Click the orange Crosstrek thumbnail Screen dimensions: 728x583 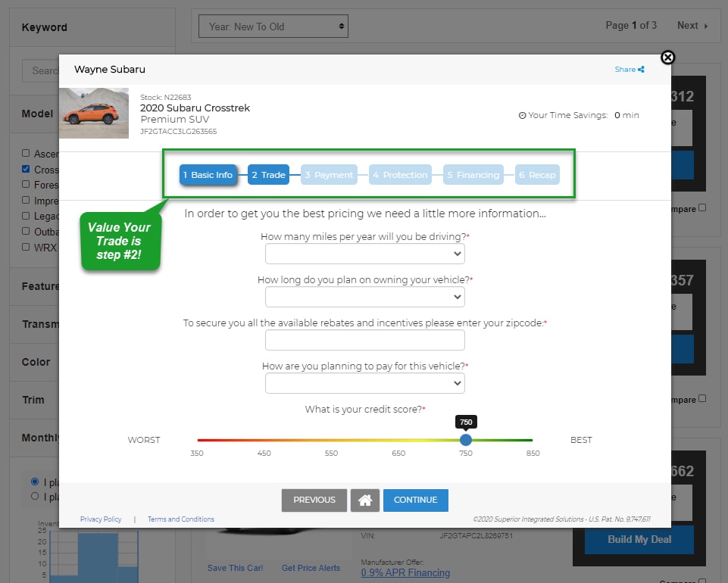[x=94, y=114]
